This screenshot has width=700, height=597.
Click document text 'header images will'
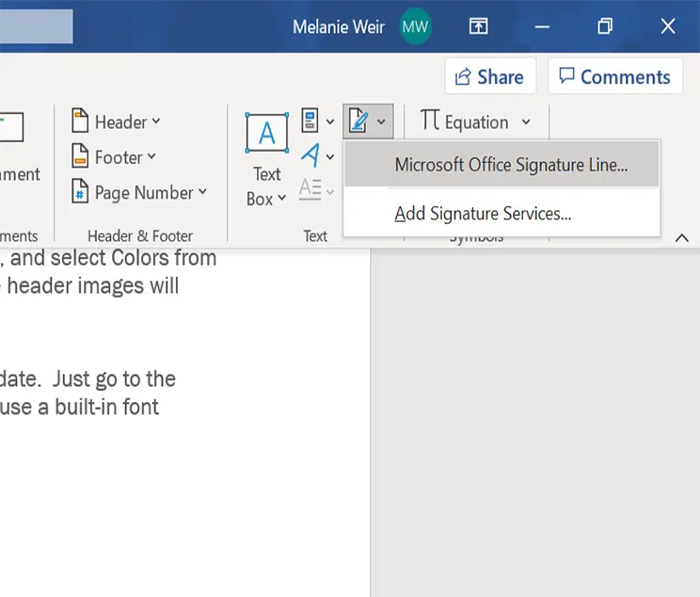93,286
